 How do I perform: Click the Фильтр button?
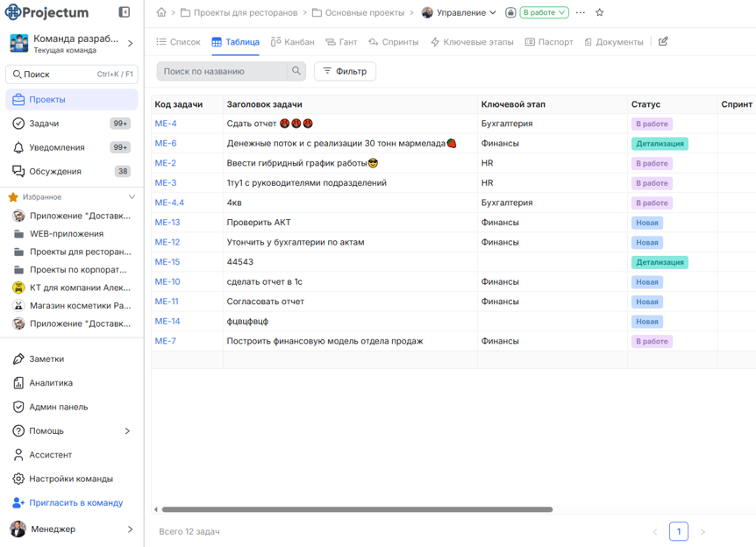(x=345, y=71)
